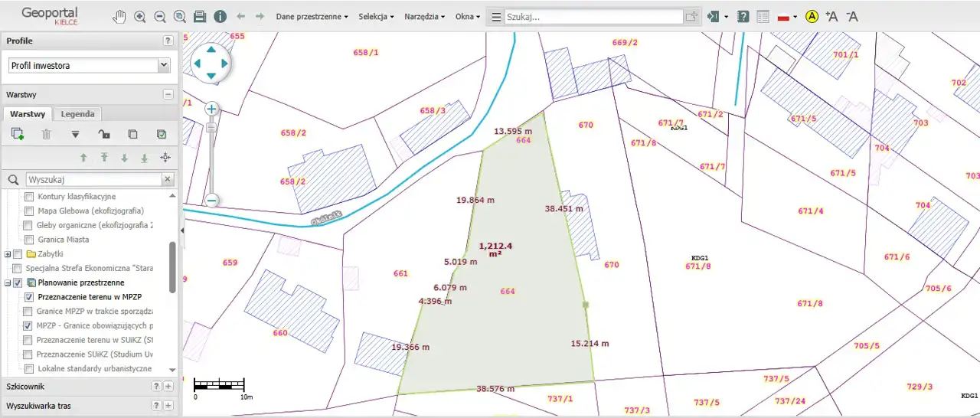Tick the Mapa Glebowa layer checkbox
Screen dimensions: 980x418
click(28, 211)
